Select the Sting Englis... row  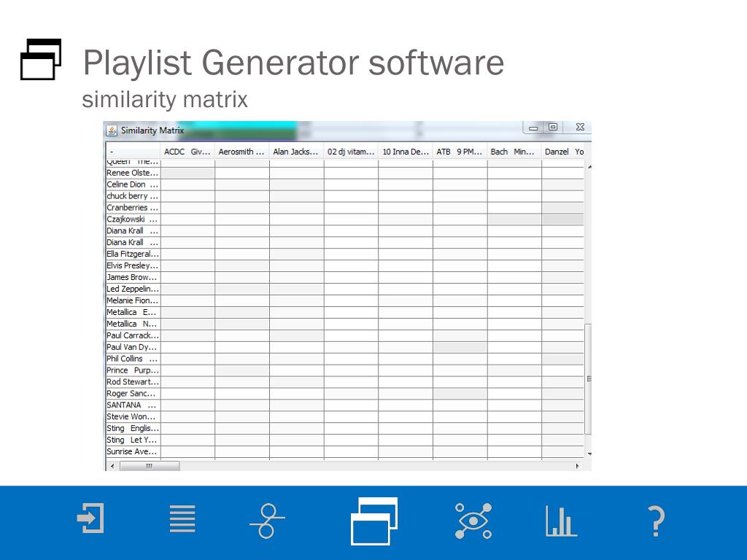(345, 428)
